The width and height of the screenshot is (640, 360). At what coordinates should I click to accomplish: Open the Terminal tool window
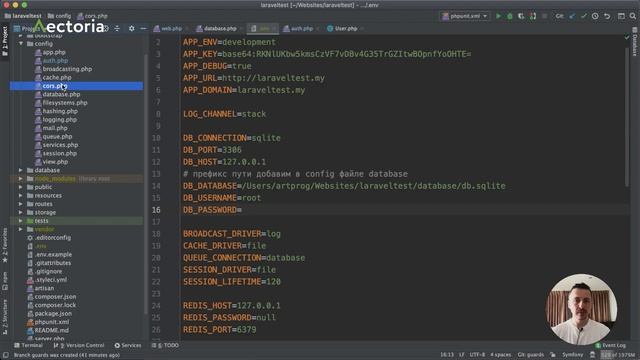tap(29, 345)
